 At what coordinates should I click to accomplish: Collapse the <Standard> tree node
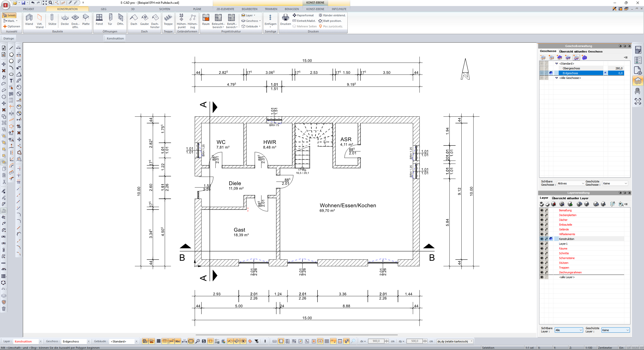click(557, 64)
